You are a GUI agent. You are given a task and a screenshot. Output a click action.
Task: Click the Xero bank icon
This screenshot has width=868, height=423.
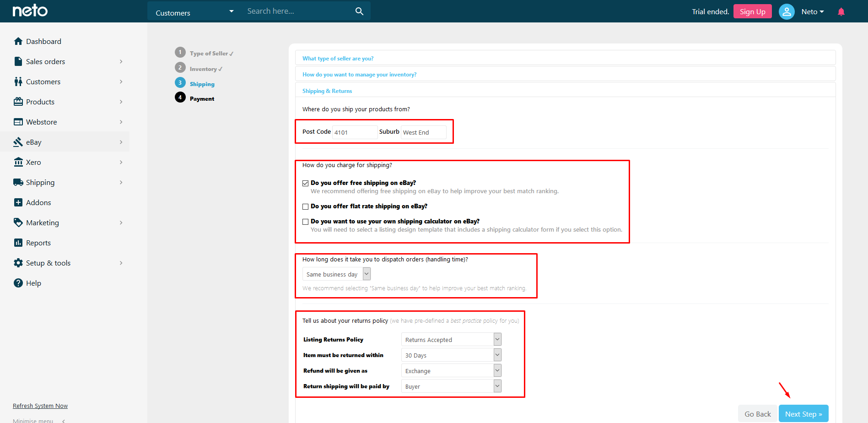pyautogui.click(x=18, y=162)
